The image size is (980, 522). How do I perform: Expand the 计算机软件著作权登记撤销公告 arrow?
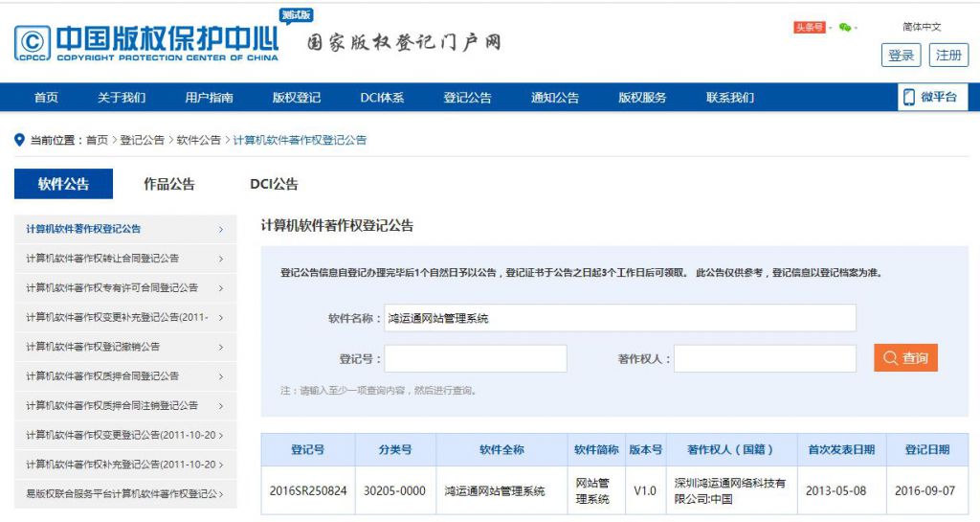click(221, 347)
